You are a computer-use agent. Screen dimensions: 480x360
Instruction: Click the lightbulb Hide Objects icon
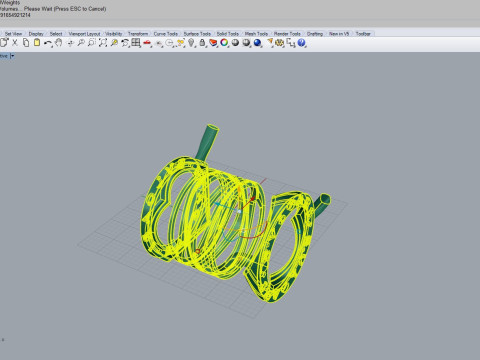pos(191,43)
